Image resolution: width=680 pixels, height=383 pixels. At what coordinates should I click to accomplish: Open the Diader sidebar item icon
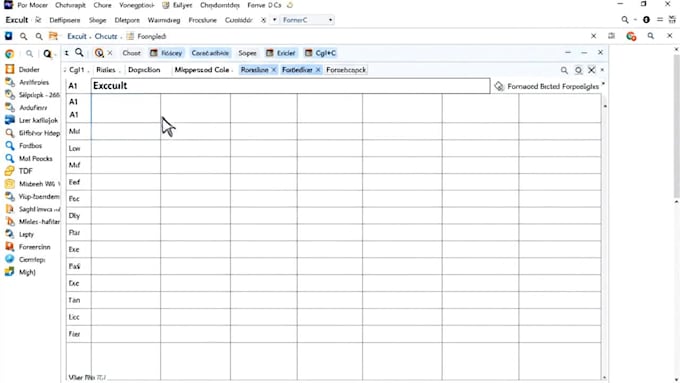pos(10,69)
